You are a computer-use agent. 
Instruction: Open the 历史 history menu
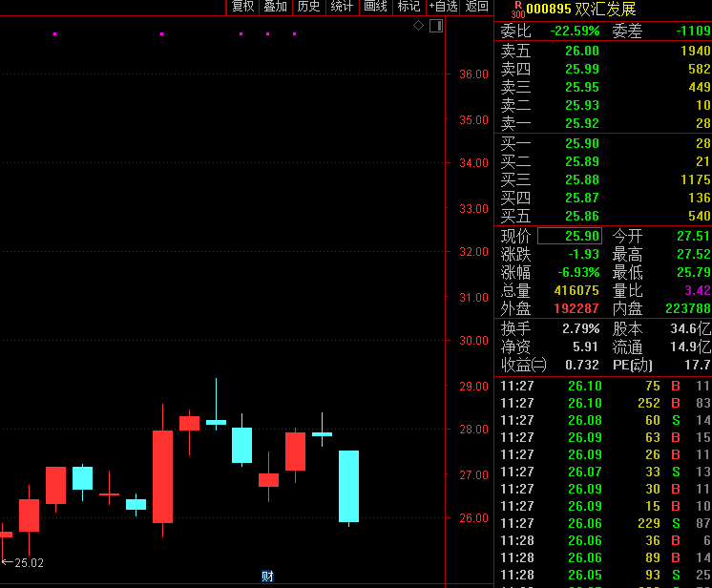point(308,7)
